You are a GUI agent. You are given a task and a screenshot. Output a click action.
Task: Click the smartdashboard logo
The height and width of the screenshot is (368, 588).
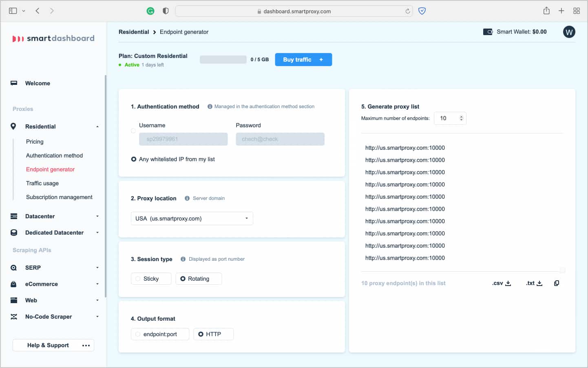pyautogui.click(x=53, y=38)
